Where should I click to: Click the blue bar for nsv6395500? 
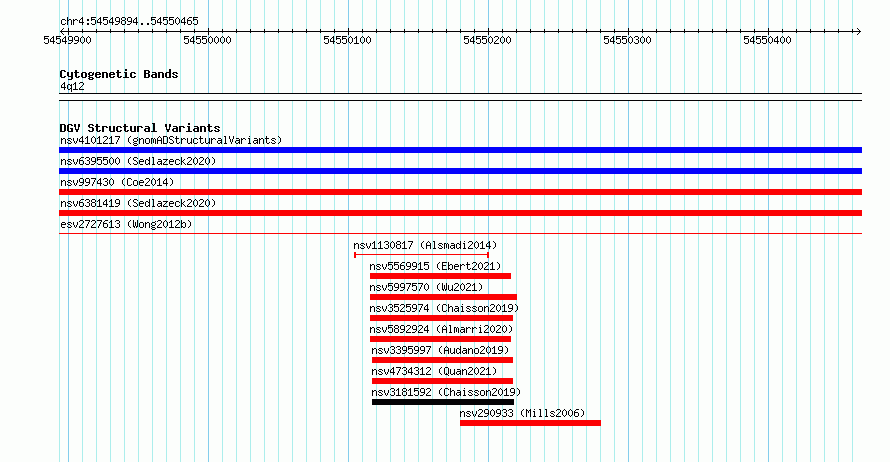click(x=460, y=171)
